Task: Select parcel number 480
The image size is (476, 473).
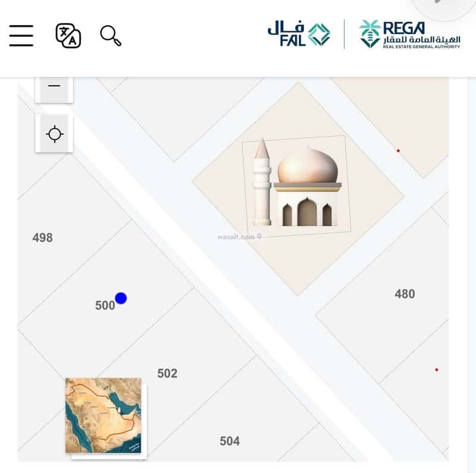Action: (405, 294)
